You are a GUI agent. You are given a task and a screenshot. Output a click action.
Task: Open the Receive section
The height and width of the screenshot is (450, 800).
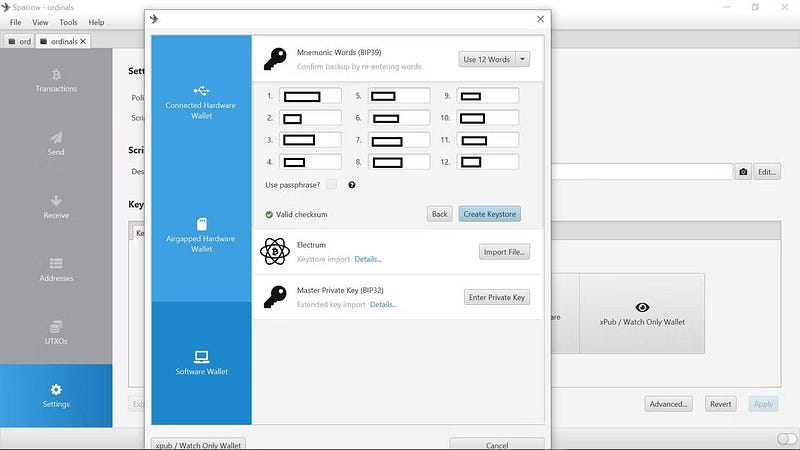56,207
